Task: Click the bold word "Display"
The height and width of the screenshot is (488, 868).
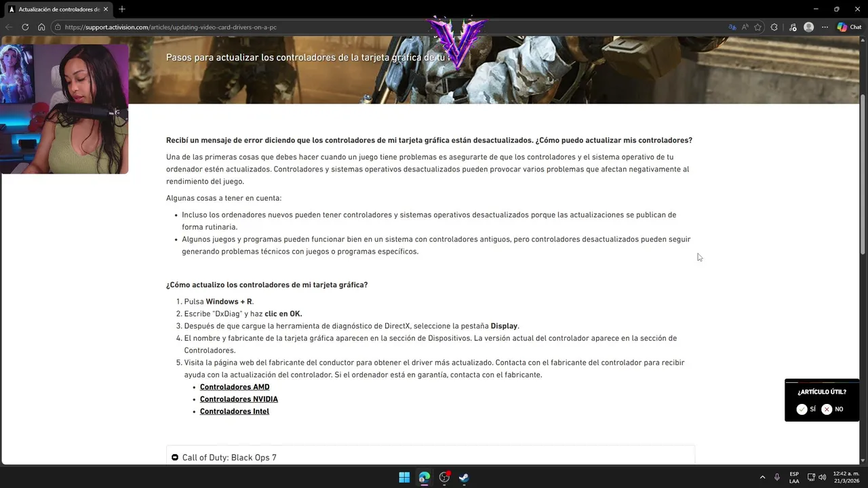Action: pyautogui.click(x=504, y=326)
